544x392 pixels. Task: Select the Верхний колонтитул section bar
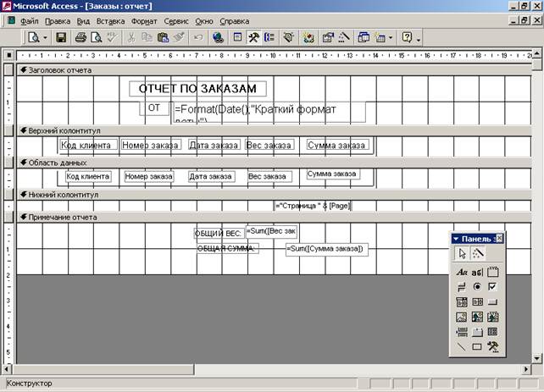pyautogui.click(x=274, y=130)
